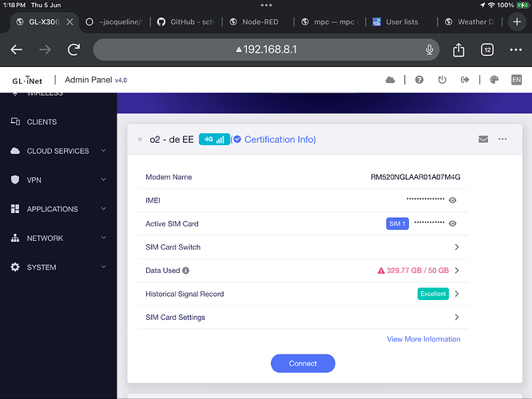Click the Connect button
532x399 pixels.
303,363
